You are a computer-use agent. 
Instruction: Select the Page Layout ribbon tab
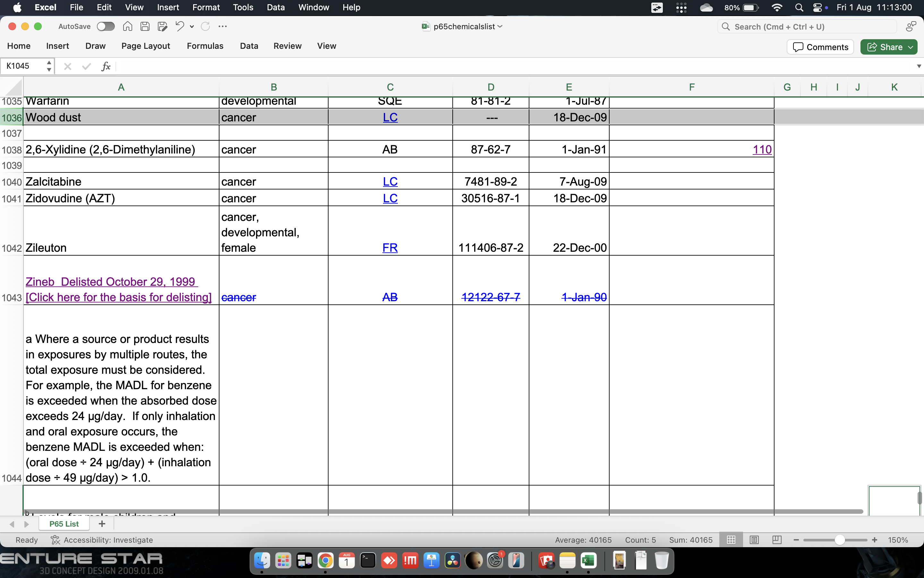click(x=145, y=46)
